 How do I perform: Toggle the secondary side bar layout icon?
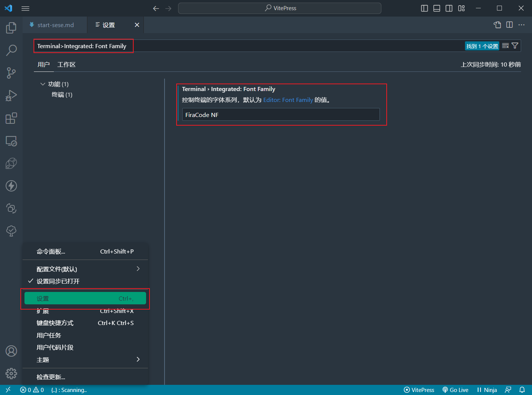(449, 8)
